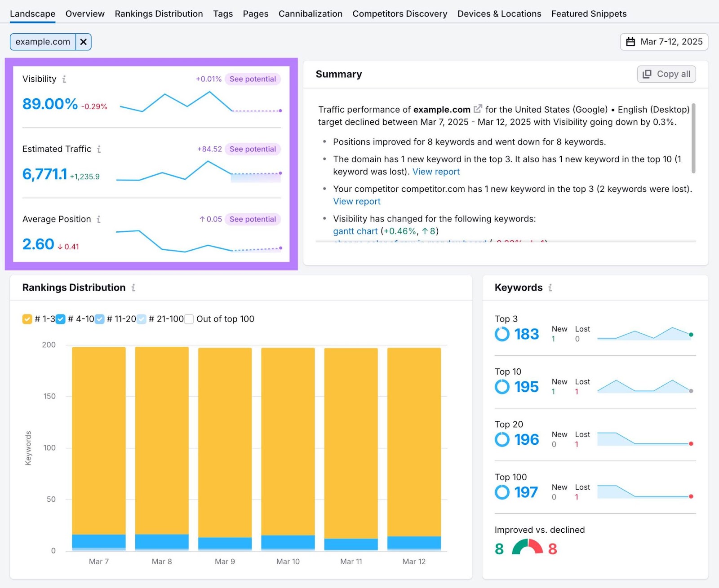Switch to the Overview tab
The image size is (719, 588).
84,14
